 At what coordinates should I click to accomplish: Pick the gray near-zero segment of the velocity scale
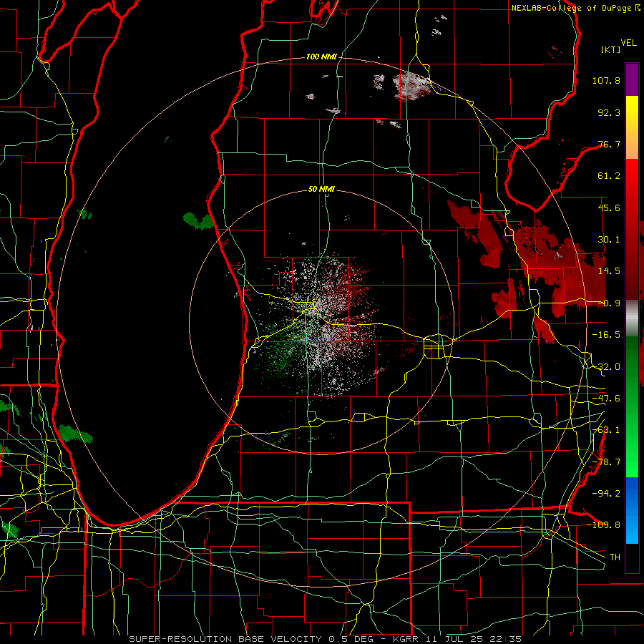click(632, 318)
